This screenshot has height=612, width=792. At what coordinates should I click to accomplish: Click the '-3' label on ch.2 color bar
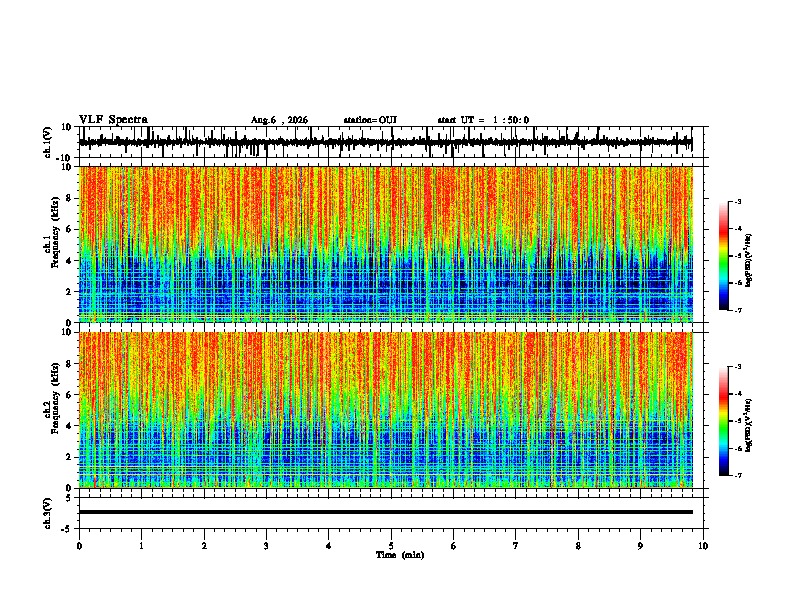pyautogui.click(x=737, y=367)
